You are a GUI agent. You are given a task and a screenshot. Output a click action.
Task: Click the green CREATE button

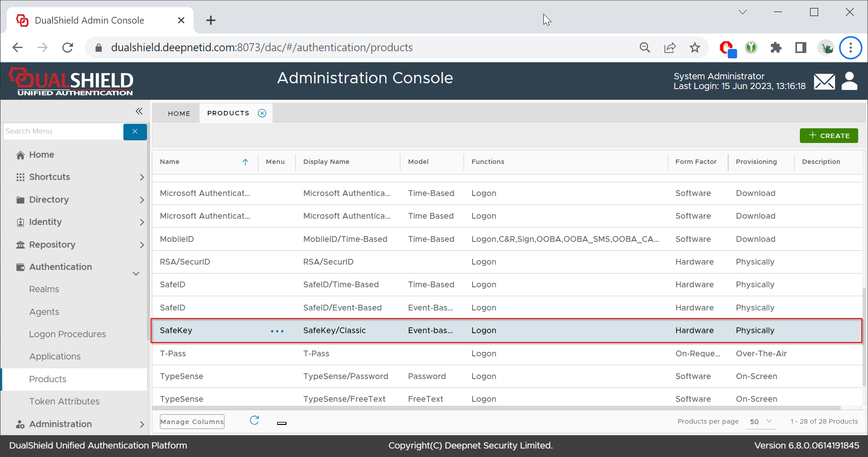coord(828,136)
